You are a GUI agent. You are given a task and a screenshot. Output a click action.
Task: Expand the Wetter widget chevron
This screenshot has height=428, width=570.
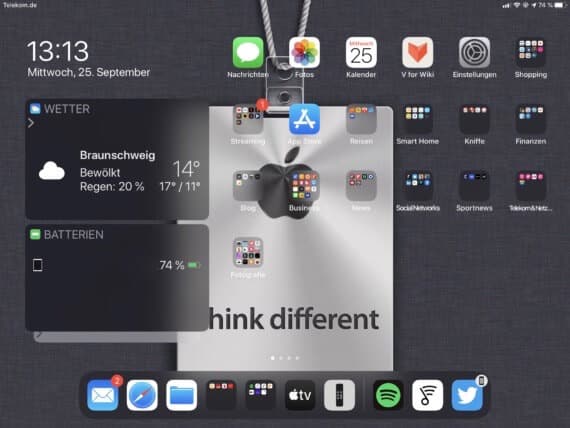[x=31, y=123]
